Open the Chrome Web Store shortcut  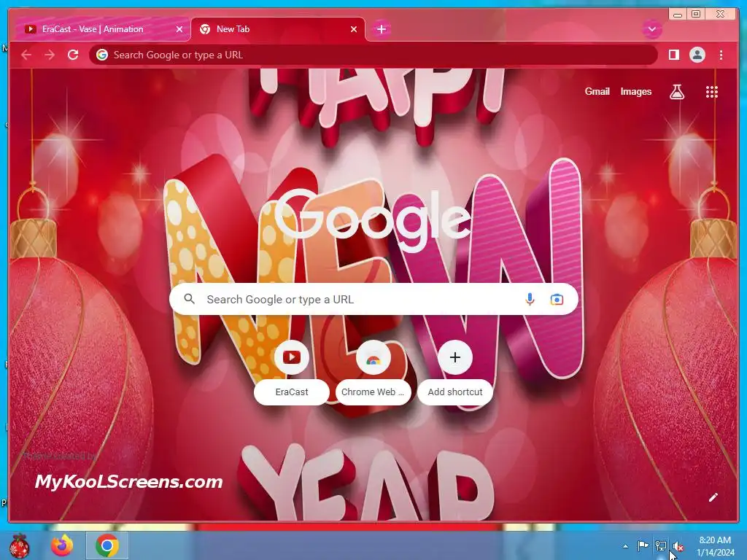373,373
